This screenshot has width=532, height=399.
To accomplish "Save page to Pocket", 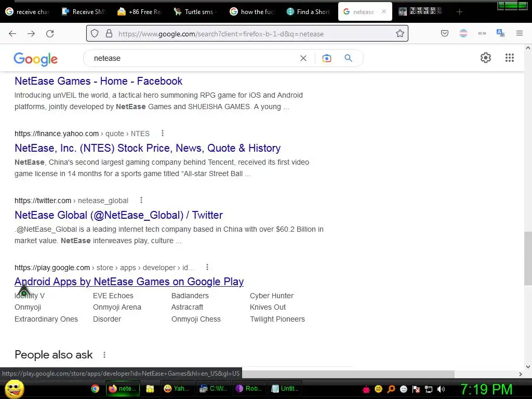I will [x=445, y=33].
